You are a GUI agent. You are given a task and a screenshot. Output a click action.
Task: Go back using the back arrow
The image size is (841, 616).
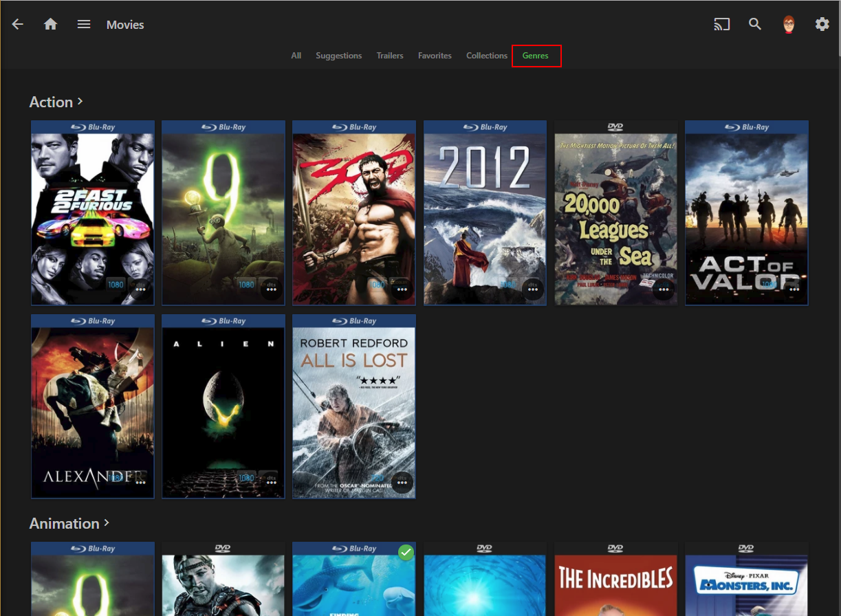pyautogui.click(x=17, y=23)
